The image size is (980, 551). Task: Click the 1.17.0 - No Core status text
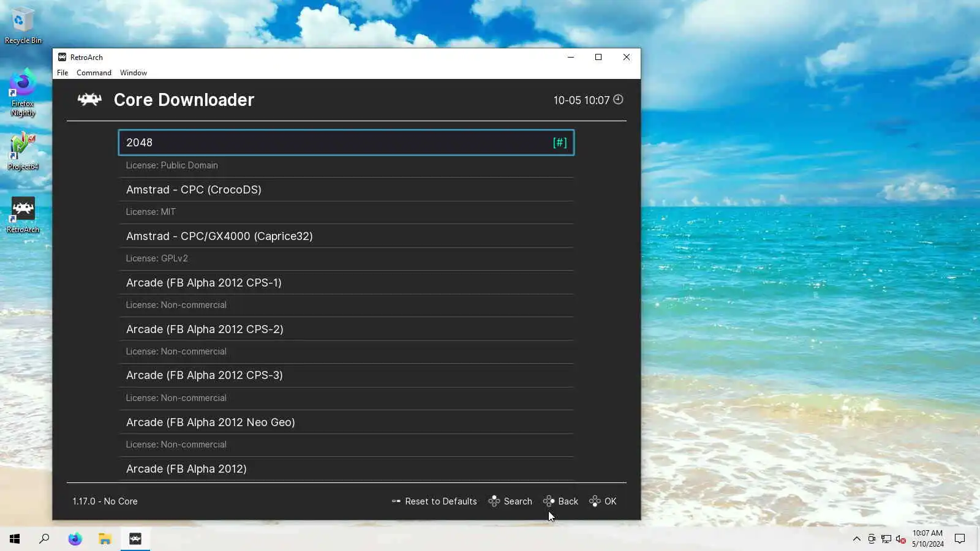click(105, 501)
